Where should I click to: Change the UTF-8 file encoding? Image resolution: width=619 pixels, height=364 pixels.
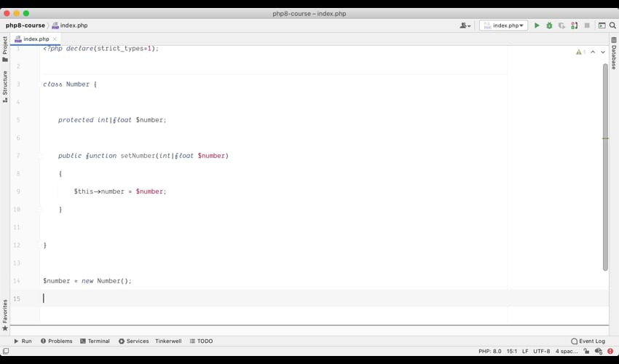click(x=542, y=351)
